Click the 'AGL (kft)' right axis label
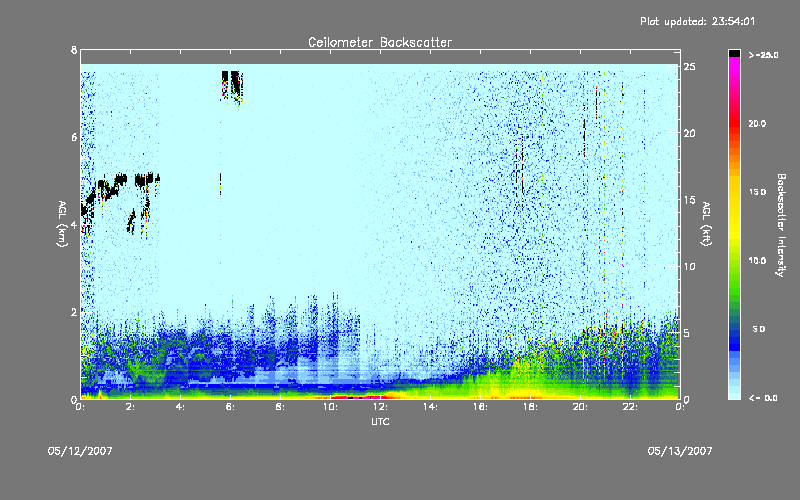800x500 pixels. pos(706,223)
